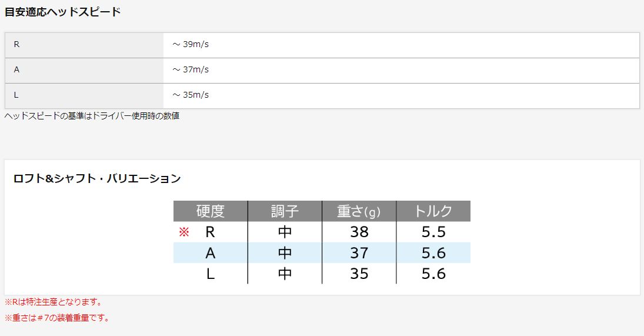The width and height of the screenshot is (644, 336).
Task: Click the highlighted A row weight 37
Action: tap(359, 253)
